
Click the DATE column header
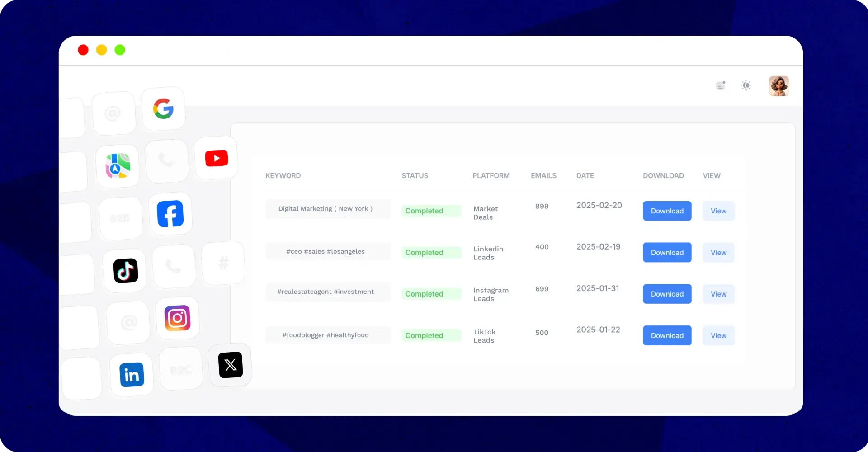pos(585,176)
